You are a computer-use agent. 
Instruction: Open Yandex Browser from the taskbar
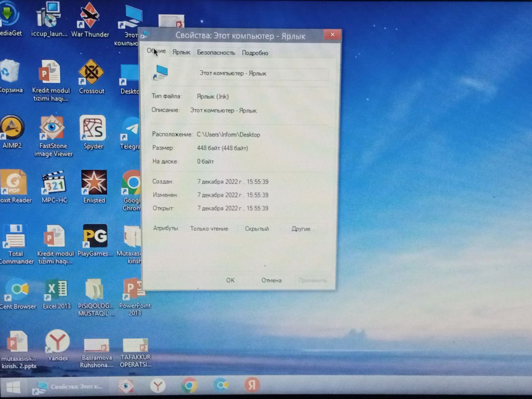(158, 386)
